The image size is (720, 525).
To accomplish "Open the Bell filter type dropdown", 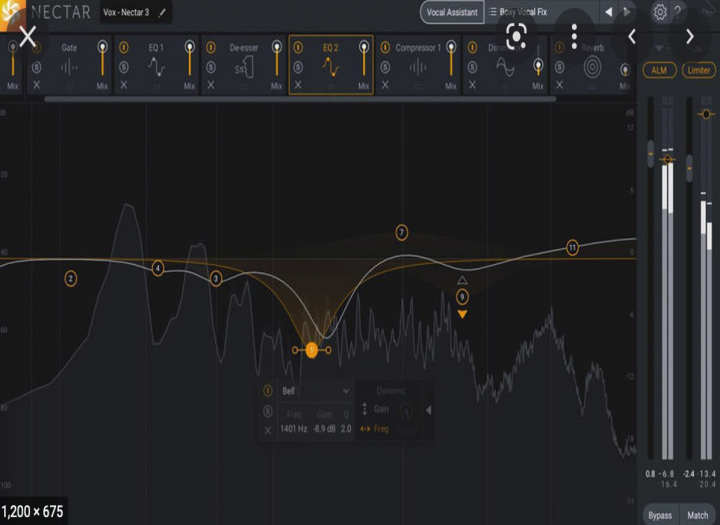I will pos(316,391).
